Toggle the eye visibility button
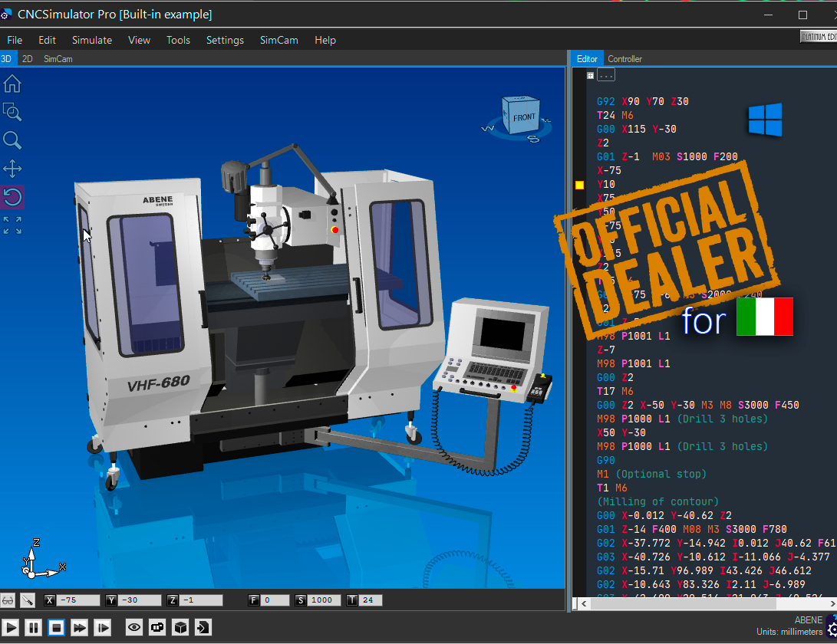The image size is (837, 644). [134, 627]
